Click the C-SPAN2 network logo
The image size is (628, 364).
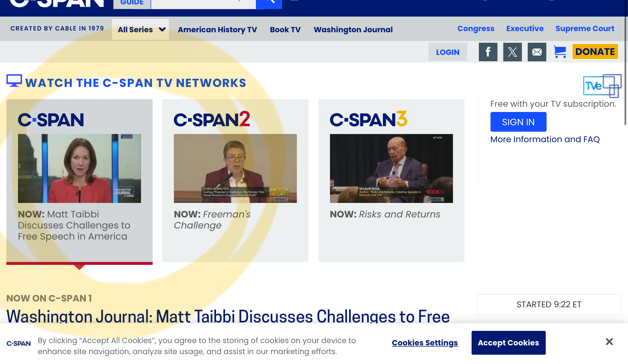212,119
